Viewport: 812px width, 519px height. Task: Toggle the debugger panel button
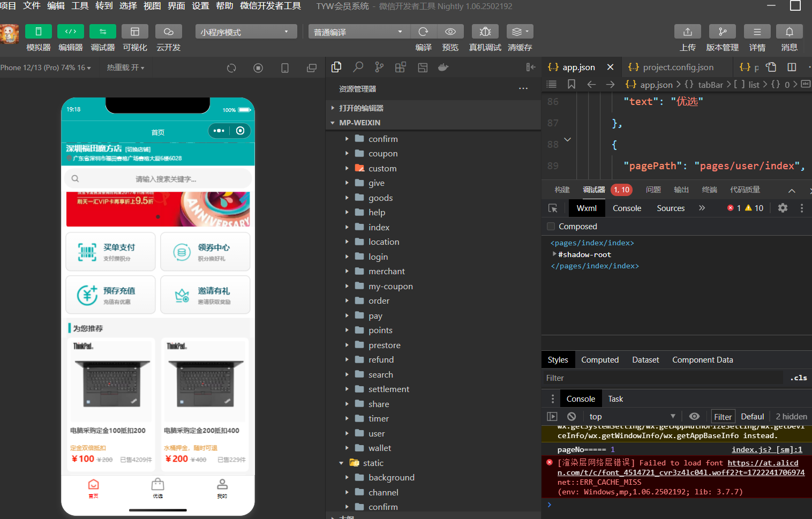coord(103,32)
